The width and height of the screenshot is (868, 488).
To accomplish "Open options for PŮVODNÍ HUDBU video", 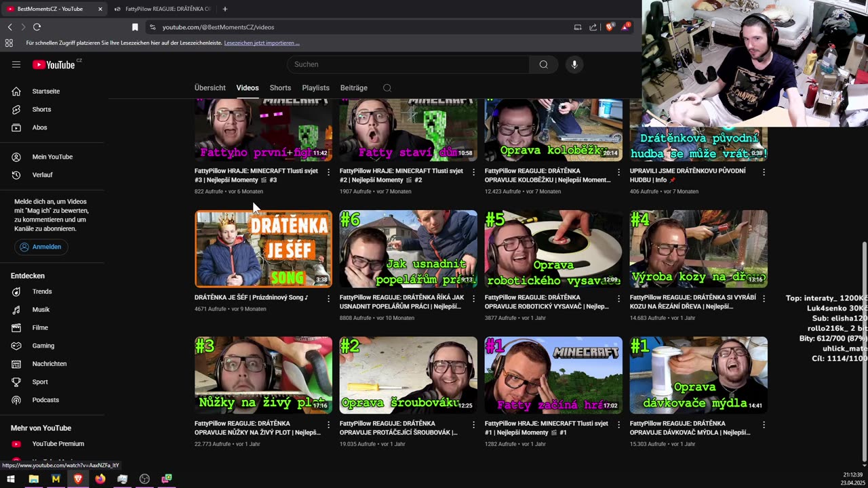I will [x=764, y=172].
